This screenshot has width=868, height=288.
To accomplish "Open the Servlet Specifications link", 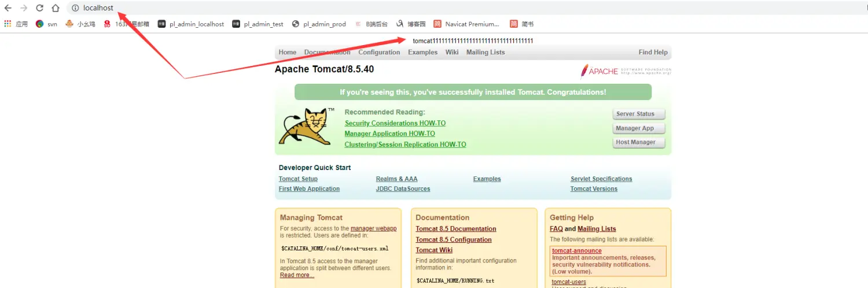I will [x=601, y=179].
